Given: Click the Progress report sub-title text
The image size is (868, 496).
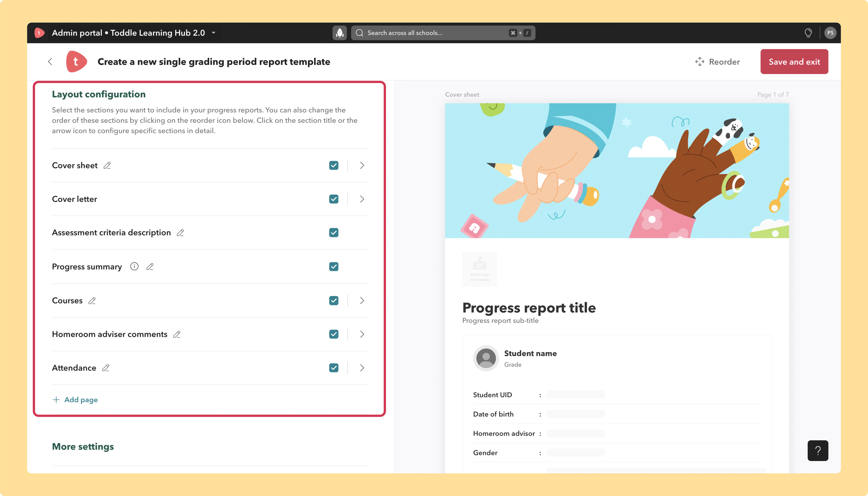Looking at the screenshot, I should point(500,321).
